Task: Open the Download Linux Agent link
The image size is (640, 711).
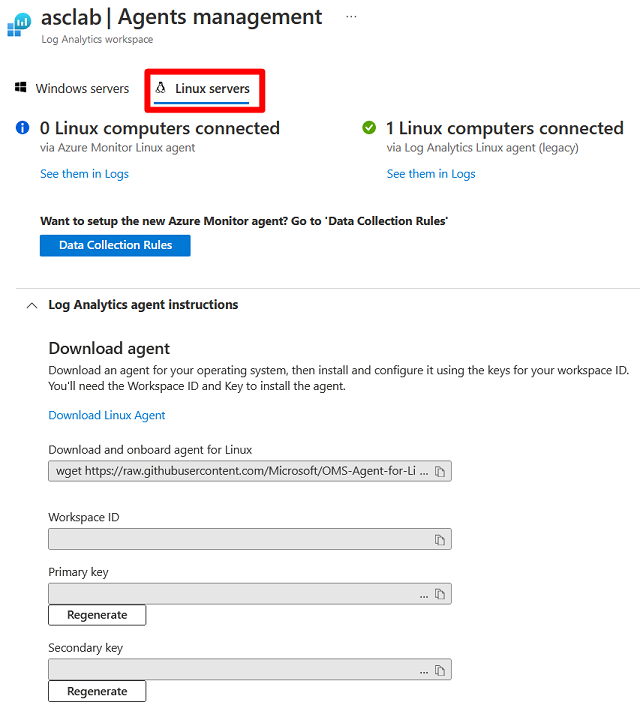Action: pyautogui.click(x=107, y=415)
